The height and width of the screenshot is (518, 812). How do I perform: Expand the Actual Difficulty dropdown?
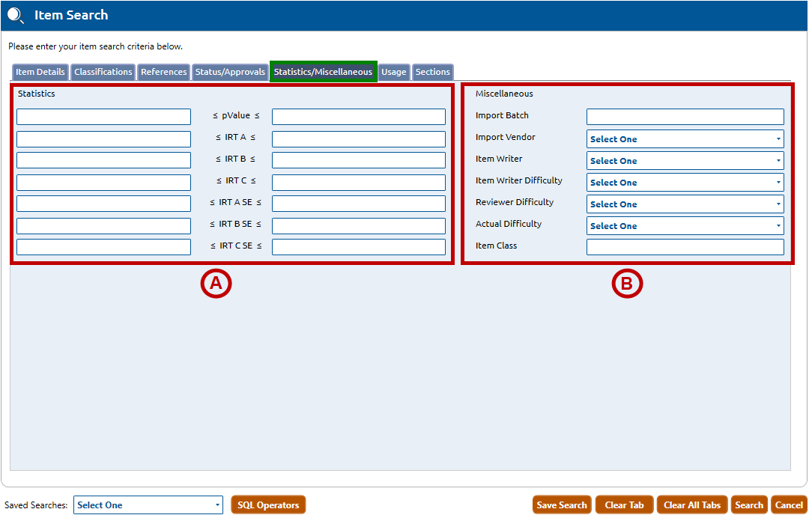[685, 226]
